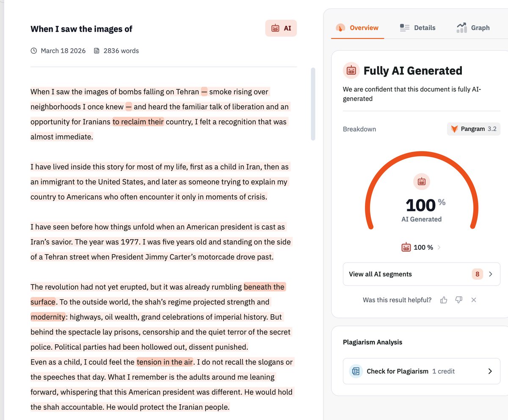Click the "100 %" gauge percentage value
Viewport: 508px width, 420px height.
point(425,205)
